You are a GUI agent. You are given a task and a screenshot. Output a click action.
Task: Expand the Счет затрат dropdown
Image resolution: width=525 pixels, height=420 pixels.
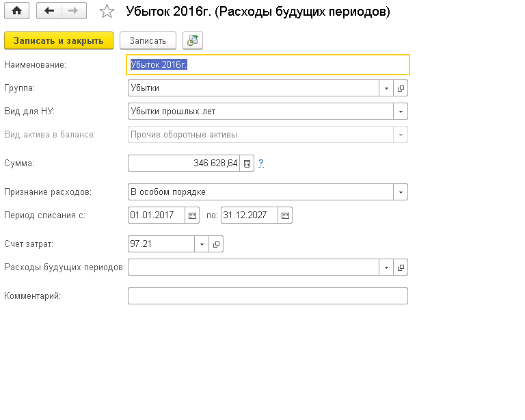click(202, 244)
